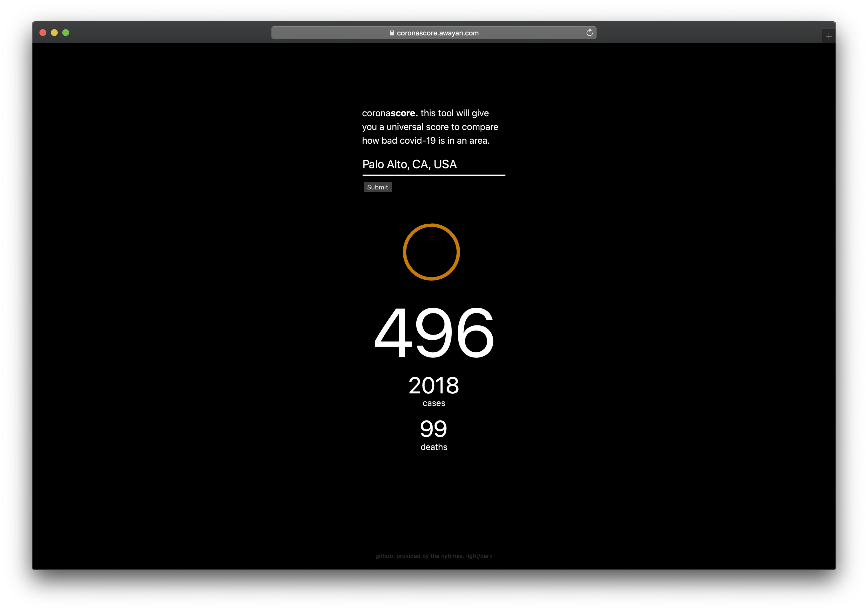Screen dimensions: 868x612
Task: Click the lock icon in address bar
Action: click(392, 33)
